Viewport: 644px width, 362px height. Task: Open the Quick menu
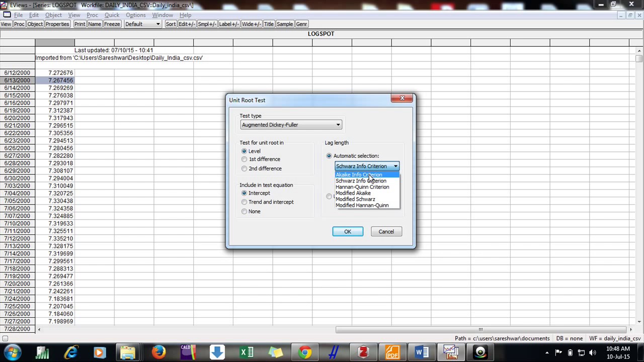click(112, 15)
